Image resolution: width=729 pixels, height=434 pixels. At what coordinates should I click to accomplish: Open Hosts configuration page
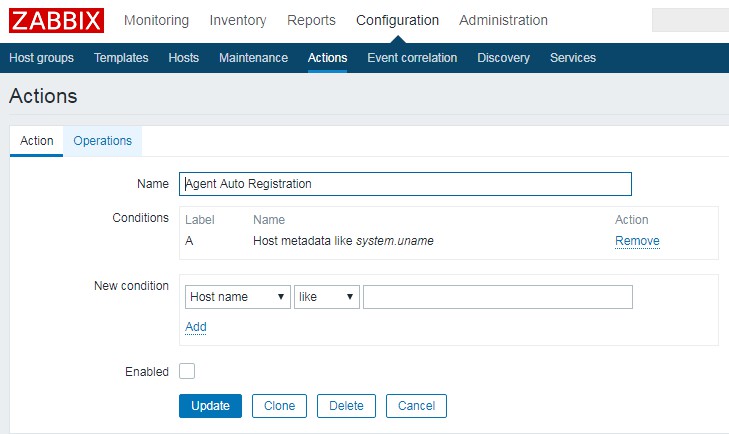point(183,58)
